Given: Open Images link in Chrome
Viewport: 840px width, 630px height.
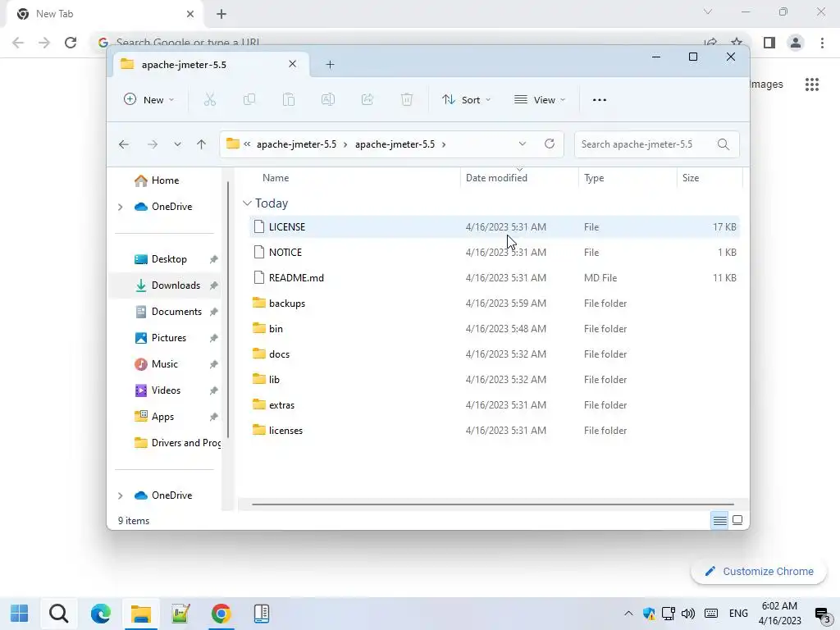Looking at the screenshot, I should 766,84.
